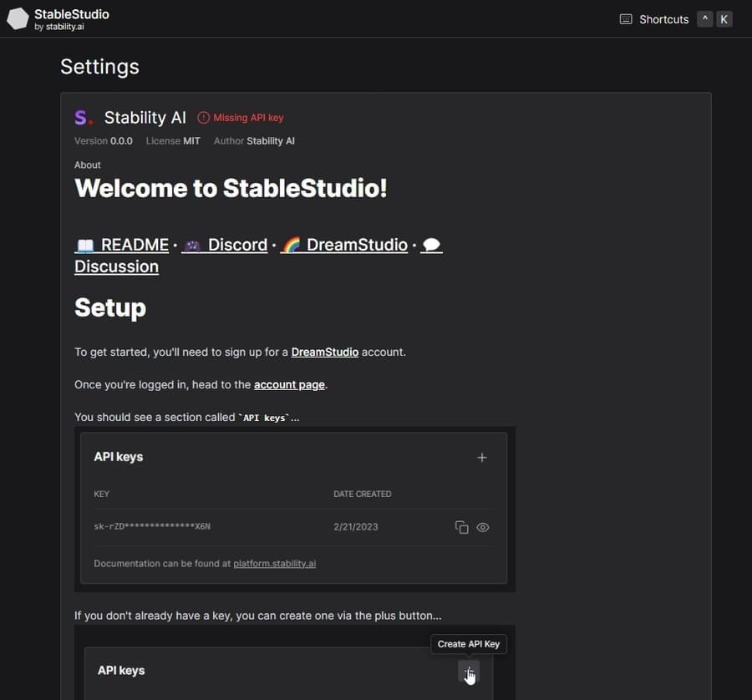This screenshot has width=752, height=700.
Task: Click the K shortcut key
Action: [x=724, y=19]
